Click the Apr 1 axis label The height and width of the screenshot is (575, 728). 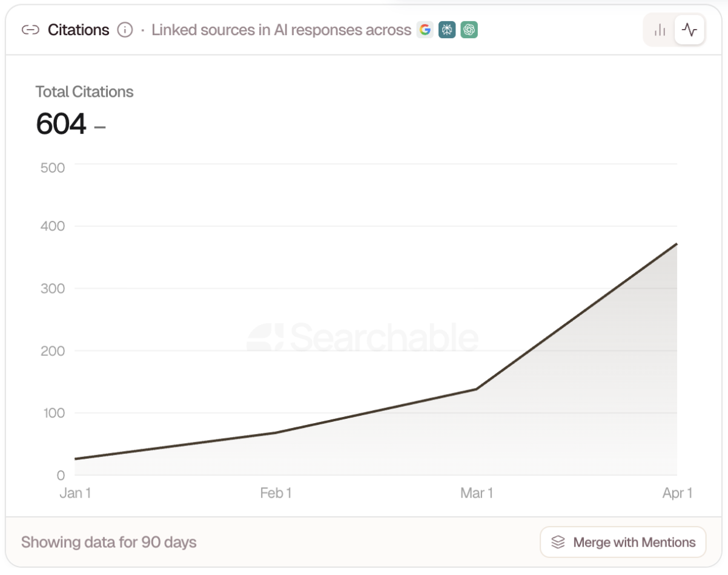pos(677,493)
